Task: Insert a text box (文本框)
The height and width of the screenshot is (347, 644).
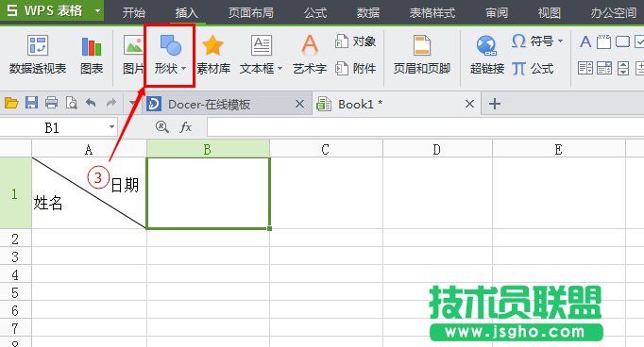Action: (262, 55)
